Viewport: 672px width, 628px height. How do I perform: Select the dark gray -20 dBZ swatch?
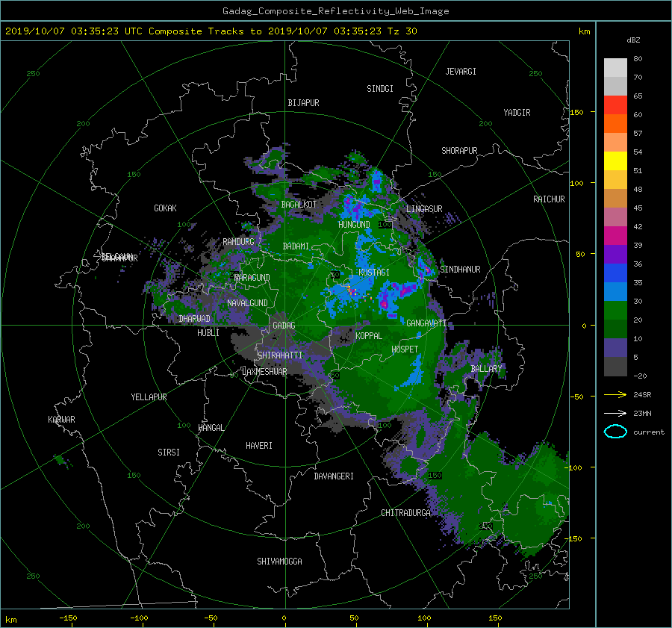click(x=615, y=366)
